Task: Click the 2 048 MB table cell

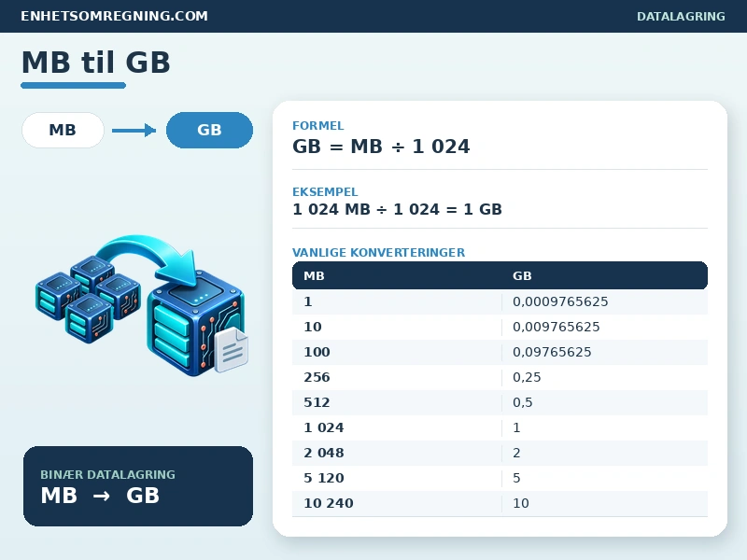Action: 324,453
